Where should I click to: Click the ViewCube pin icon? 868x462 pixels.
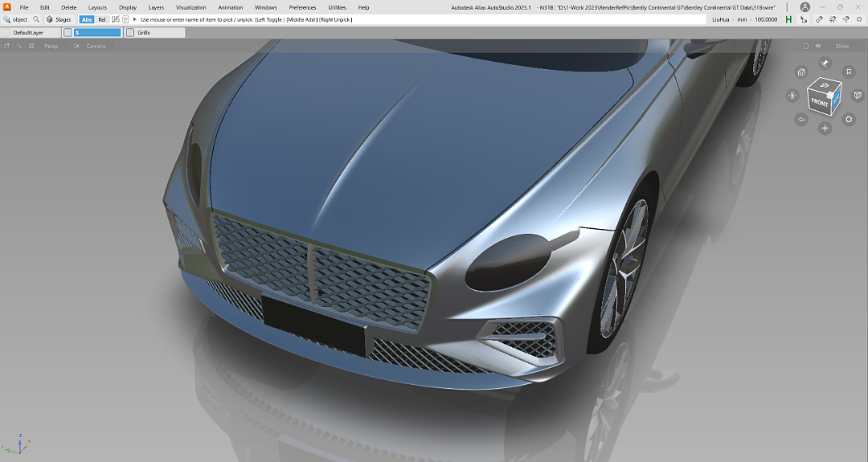tap(825, 63)
